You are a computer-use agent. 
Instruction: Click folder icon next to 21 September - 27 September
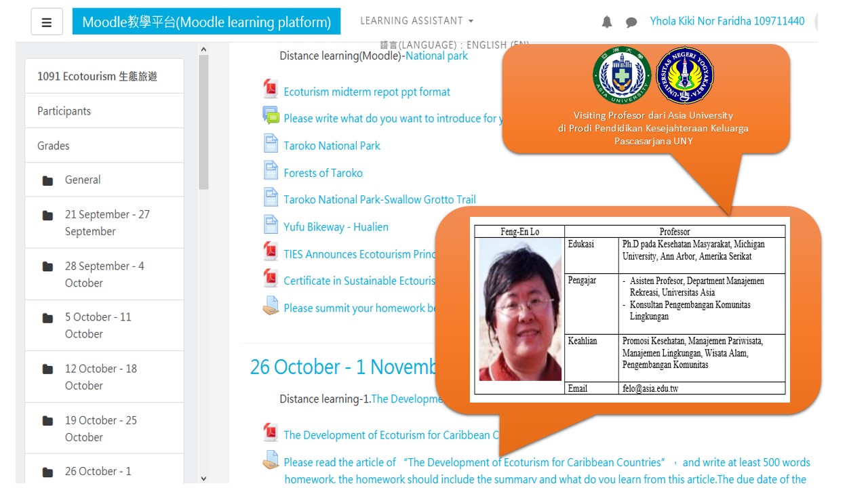click(47, 215)
